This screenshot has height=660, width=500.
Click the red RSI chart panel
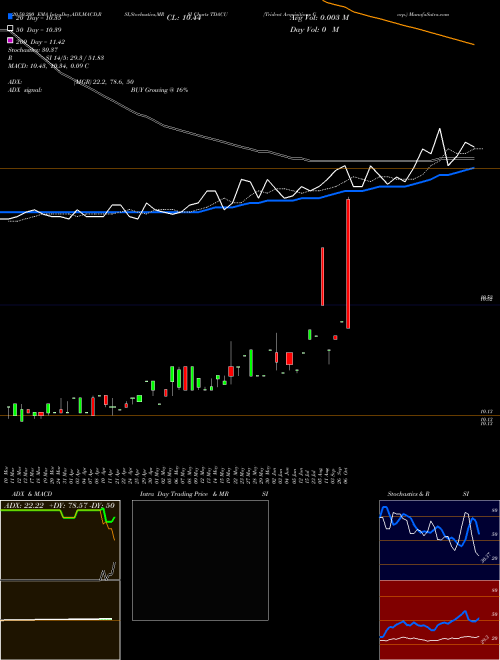pos(439,620)
